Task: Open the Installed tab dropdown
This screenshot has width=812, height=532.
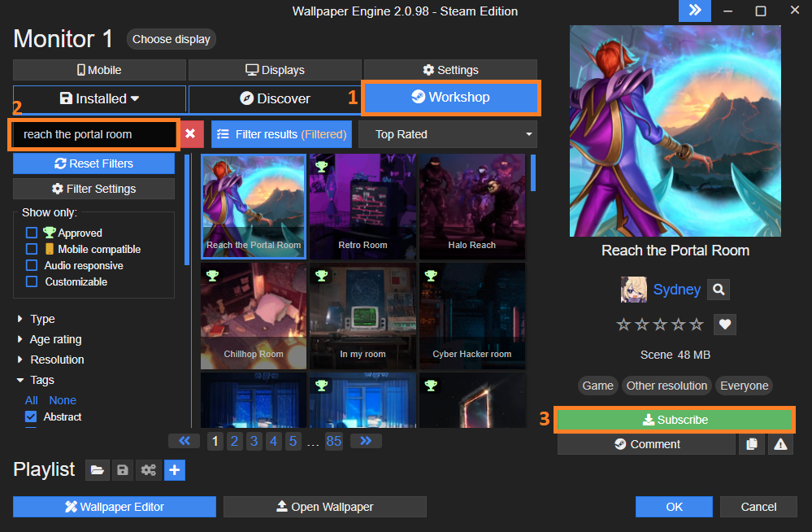Action: (x=99, y=98)
